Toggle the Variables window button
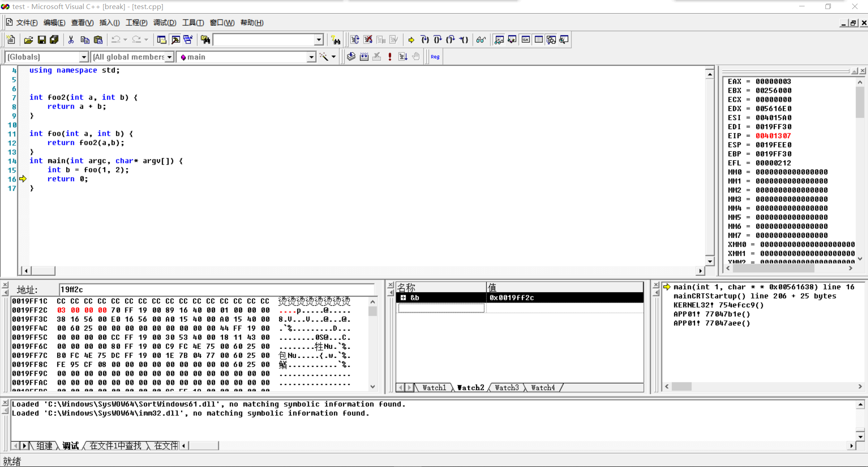The height and width of the screenshot is (467, 868). point(512,40)
